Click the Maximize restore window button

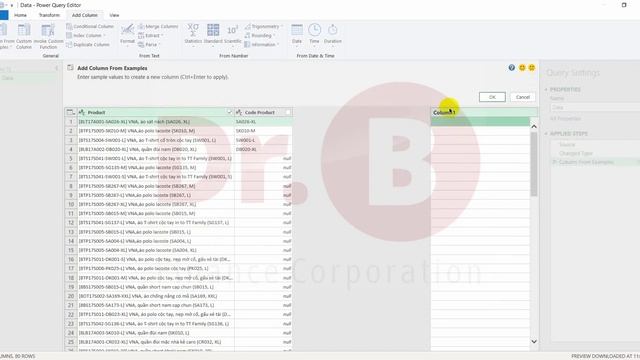pyautogui.click(x=624, y=5)
